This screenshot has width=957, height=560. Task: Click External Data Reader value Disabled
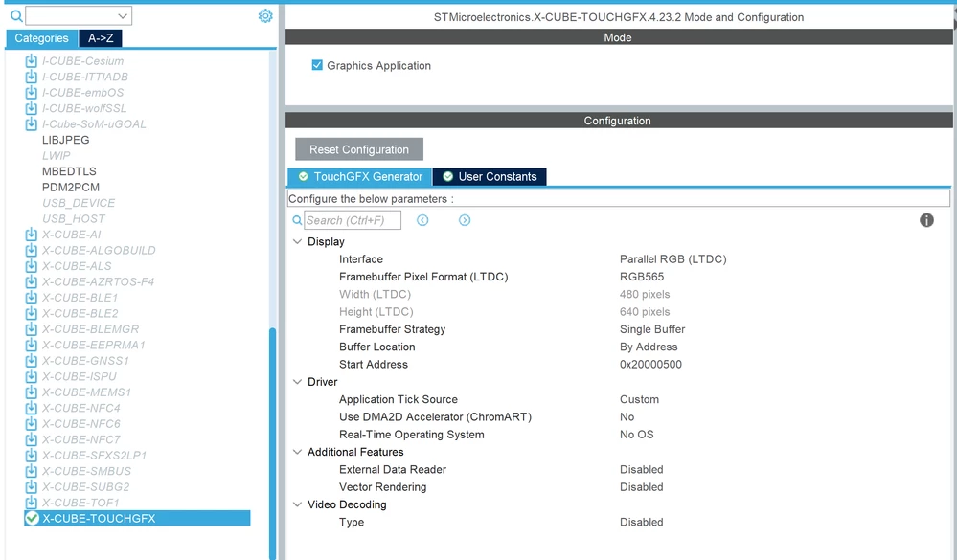(642, 470)
